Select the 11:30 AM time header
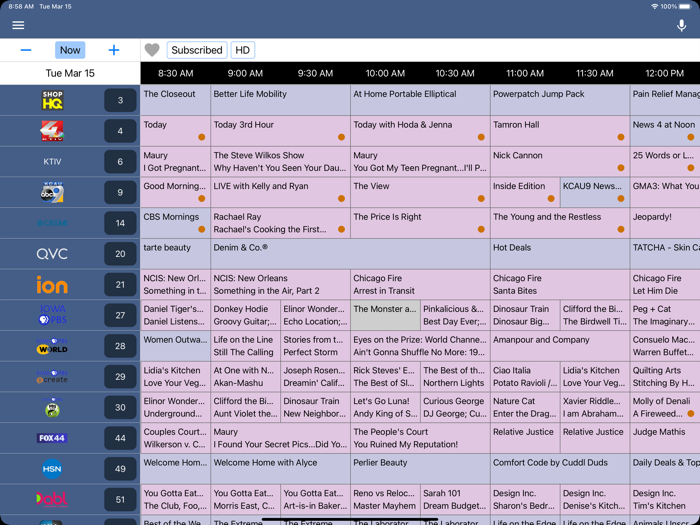 click(595, 73)
